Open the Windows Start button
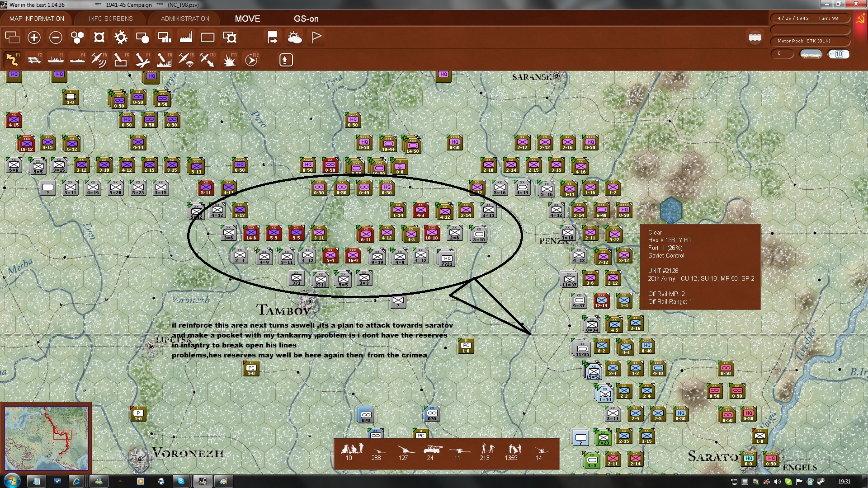The image size is (868, 488). click(12, 481)
